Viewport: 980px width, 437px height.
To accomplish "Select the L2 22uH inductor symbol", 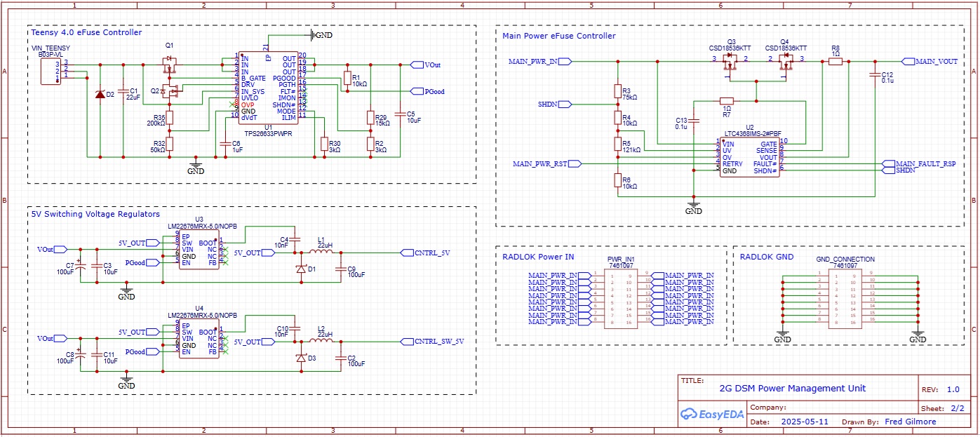I will 321,340.
